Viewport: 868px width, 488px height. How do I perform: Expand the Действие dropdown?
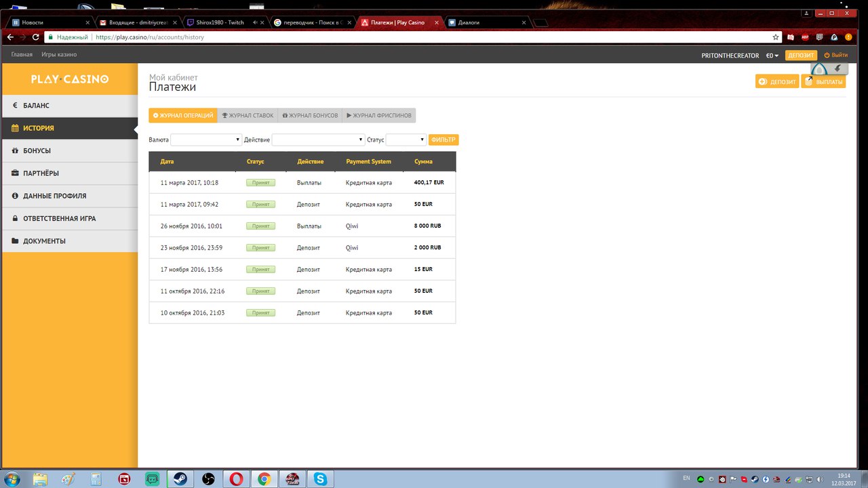point(318,140)
